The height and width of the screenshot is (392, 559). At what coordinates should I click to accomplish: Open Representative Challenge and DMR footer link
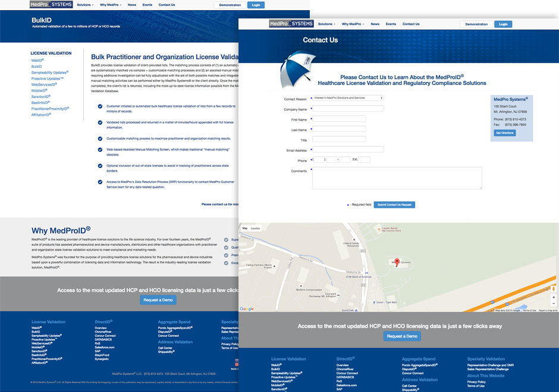click(491, 365)
